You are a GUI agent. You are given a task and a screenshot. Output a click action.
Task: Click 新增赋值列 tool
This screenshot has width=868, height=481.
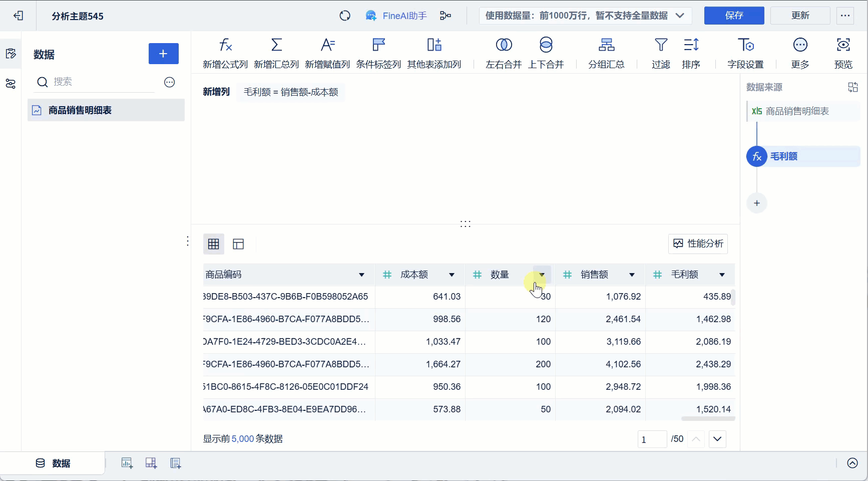[x=327, y=53]
